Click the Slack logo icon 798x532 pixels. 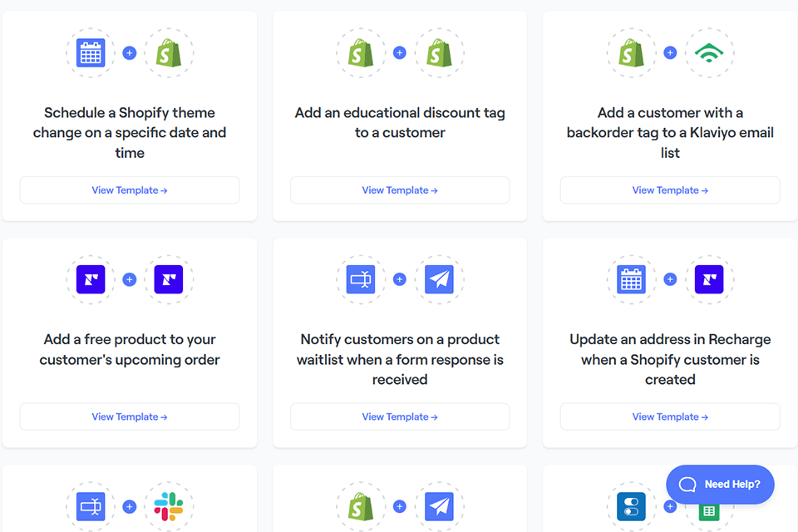[x=169, y=506]
